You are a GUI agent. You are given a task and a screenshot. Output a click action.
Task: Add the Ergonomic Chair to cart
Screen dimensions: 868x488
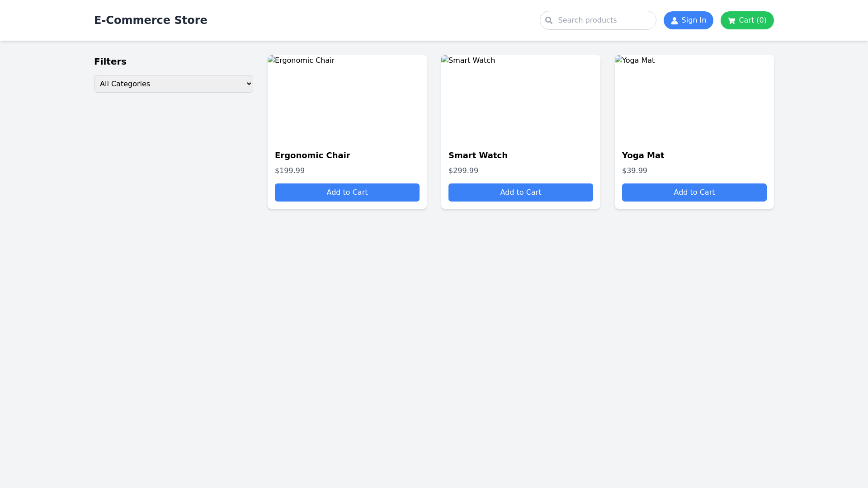tap(347, 192)
